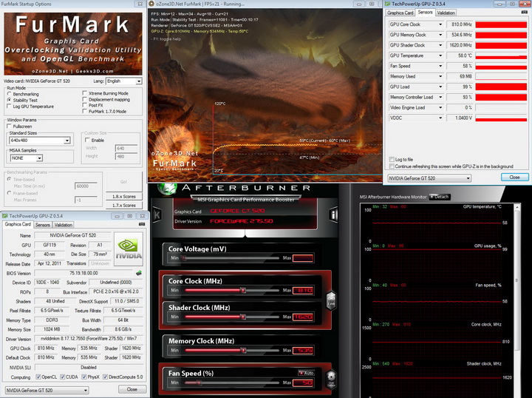This screenshot has height=398, width=532.
Task: Click GPU-Z sensors window title bar icon
Action: point(387,4)
